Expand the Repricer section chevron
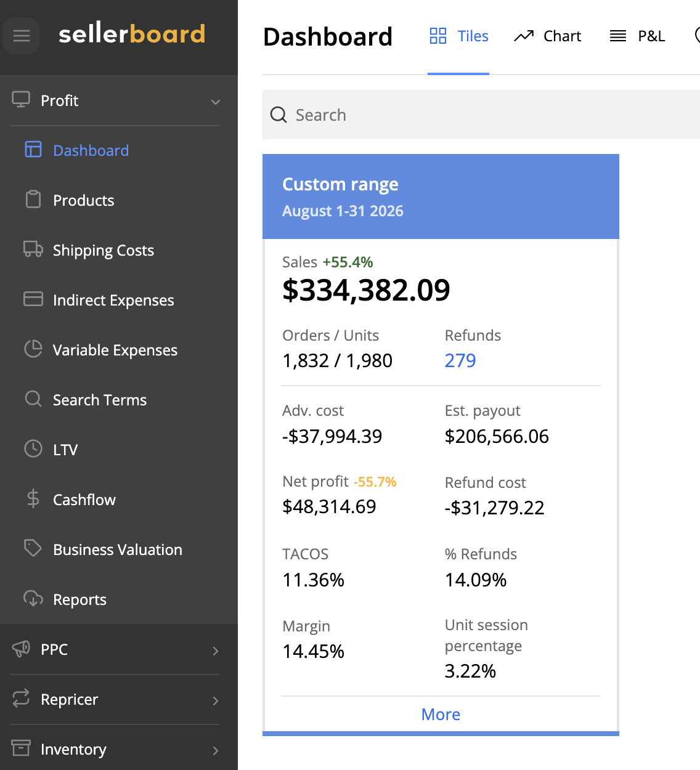 click(x=216, y=700)
